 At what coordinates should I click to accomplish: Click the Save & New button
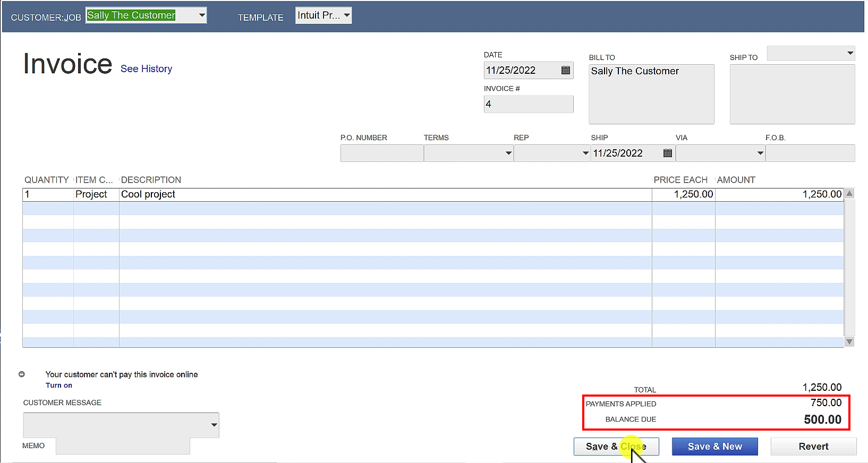(715, 447)
